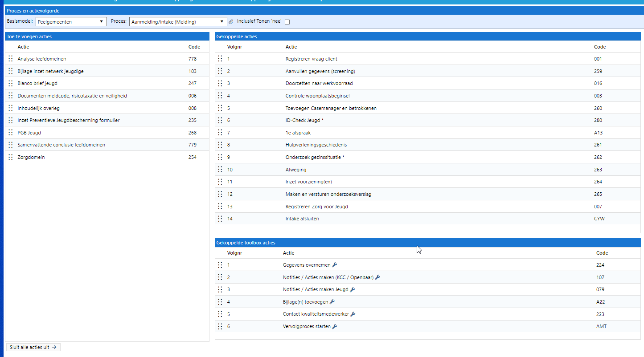Click the drag handle beside Zorgdomein

click(x=11, y=157)
